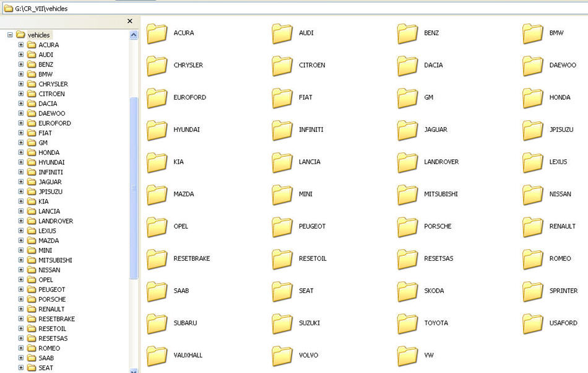Select SEAT in the folder tree
The width and height of the screenshot is (588, 373).
(x=45, y=367)
